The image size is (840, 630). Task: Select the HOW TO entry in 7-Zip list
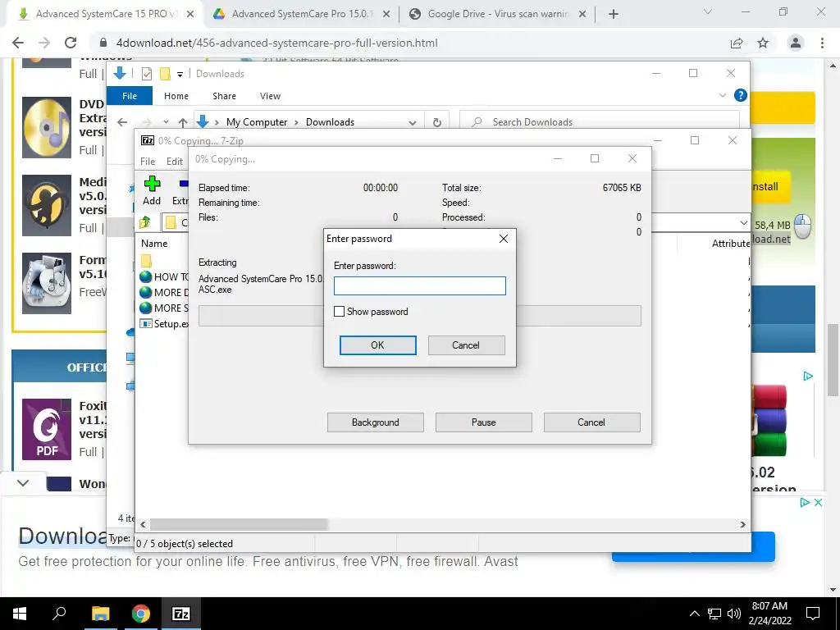(164, 277)
